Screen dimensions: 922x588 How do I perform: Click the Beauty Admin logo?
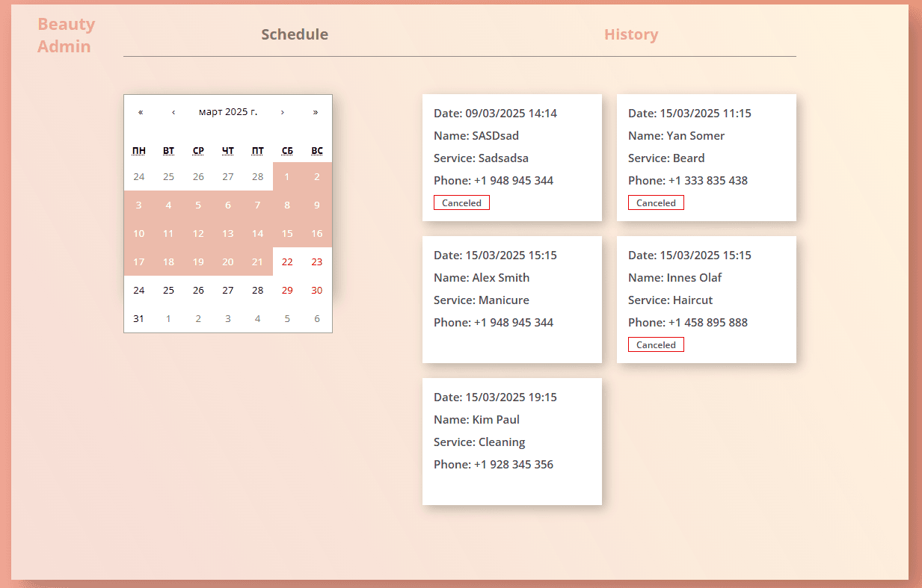click(x=66, y=34)
